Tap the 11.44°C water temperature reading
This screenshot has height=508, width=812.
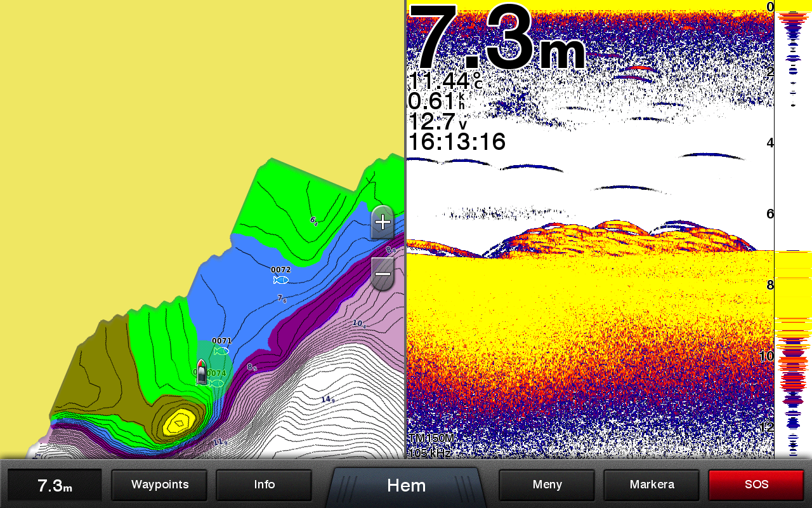click(x=445, y=81)
